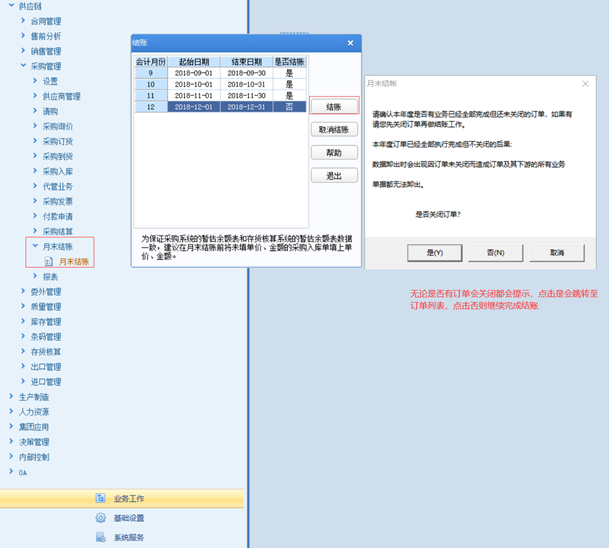Click the 结束日期 column header
This screenshot has width=609, height=548.
click(247, 62)
